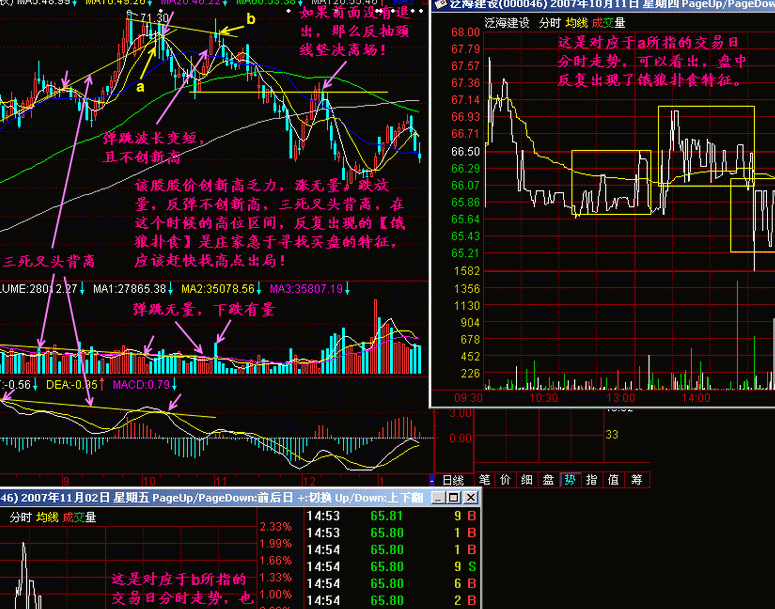Click the app icon in 泛海建设 title bar

coord(440,5)
